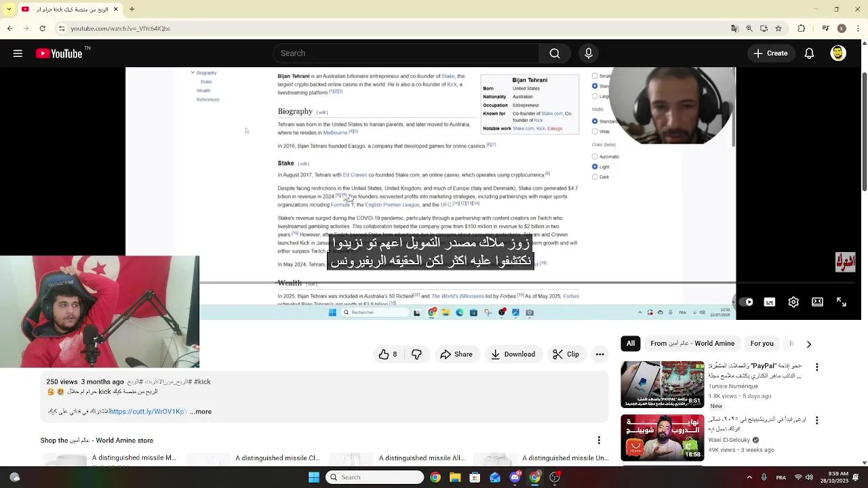The image size is (868, 488).
Task: Install YouTube app from address bar icon
Action: [764, 28]
